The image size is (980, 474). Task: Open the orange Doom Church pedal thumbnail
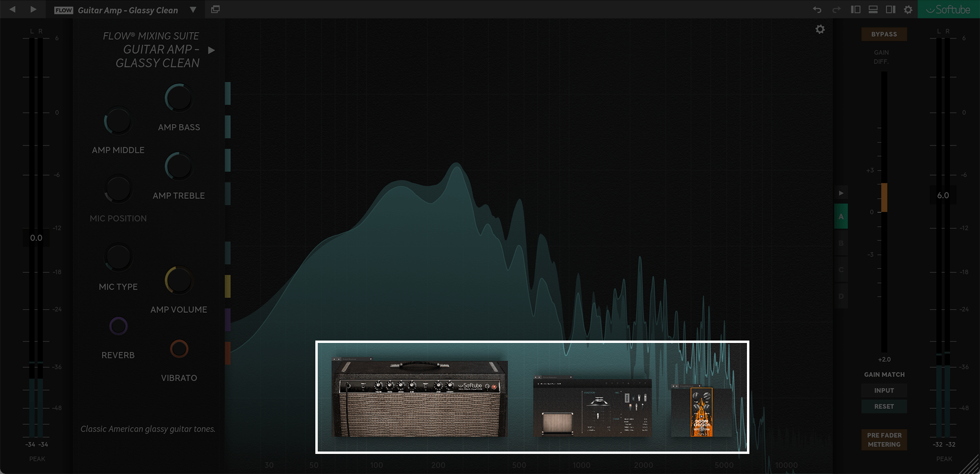click(702, 411)
